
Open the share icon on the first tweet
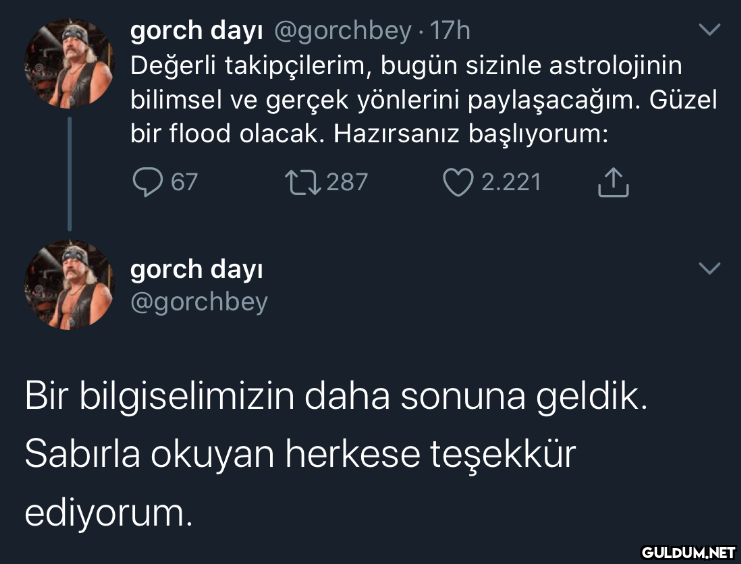click(x=613, y=182)
